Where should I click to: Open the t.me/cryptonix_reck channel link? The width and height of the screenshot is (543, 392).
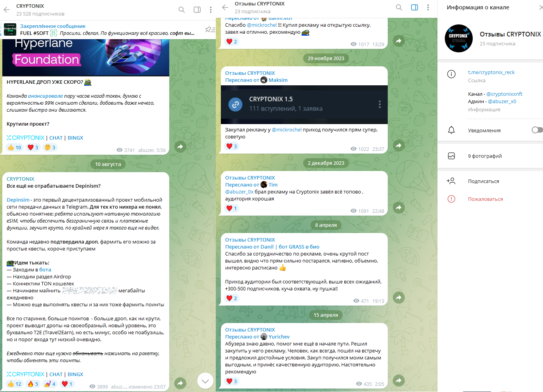(491, 72)
